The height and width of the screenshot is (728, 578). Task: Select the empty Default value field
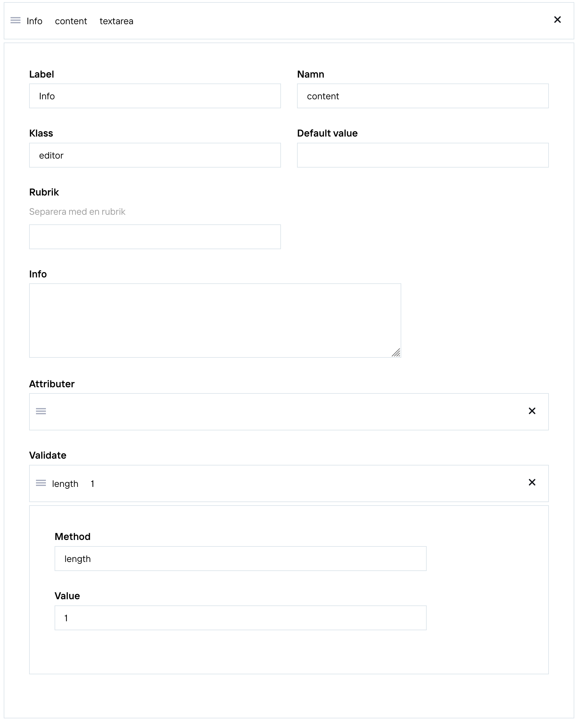pos(423,155)
